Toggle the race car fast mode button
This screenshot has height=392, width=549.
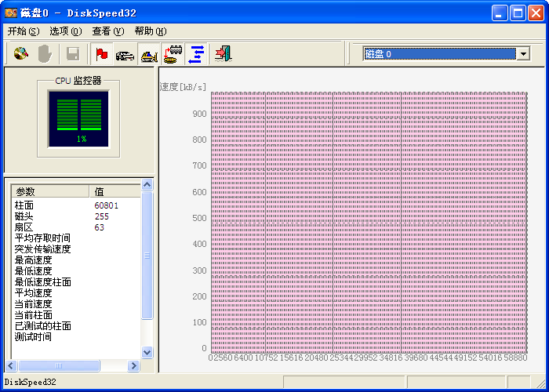[125, 54]
